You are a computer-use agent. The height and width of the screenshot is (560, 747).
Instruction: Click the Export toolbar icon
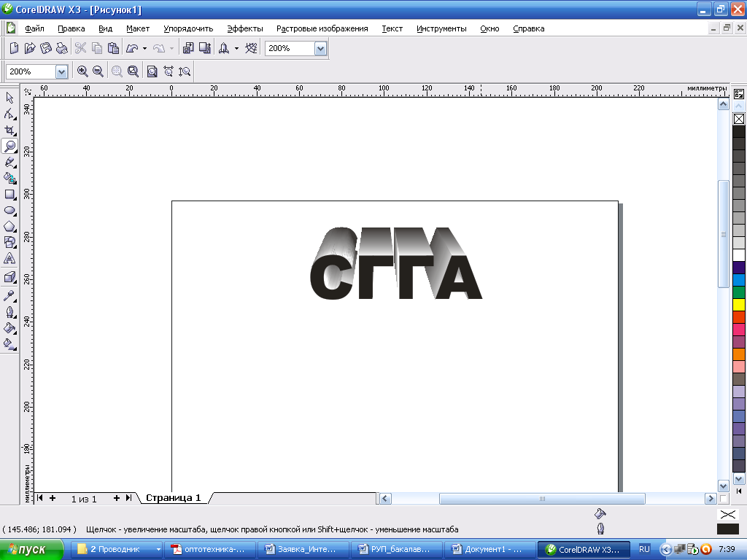205,48
